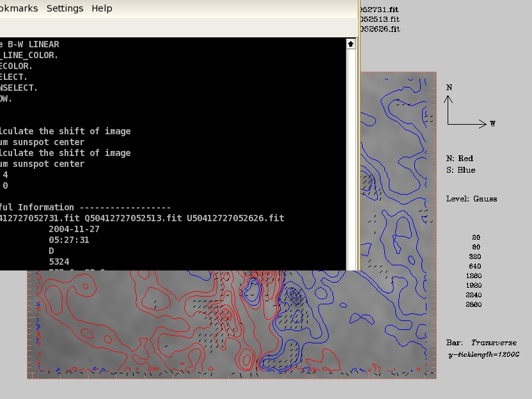Click the terminal scrollbar up arrow
The image size is (532, 399).
click(x=351, y=44)
